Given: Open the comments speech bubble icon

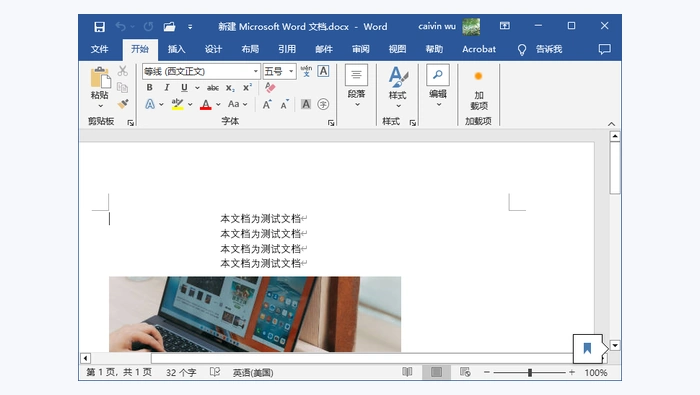Looking at the screenshot, I should coord(604,49).
